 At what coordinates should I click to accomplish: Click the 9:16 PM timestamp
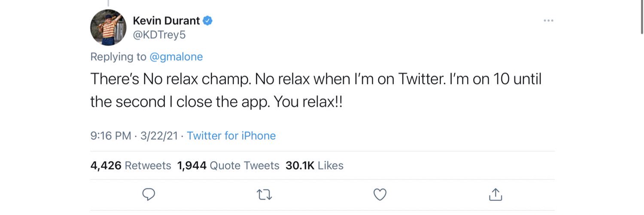click(111, 136)
